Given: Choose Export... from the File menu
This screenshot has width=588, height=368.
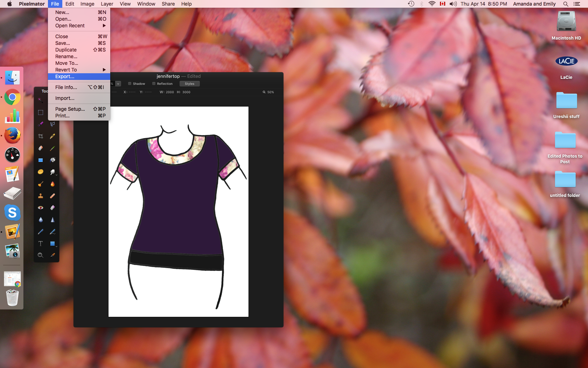Looking at the screenshot, I should coord(79,76).
